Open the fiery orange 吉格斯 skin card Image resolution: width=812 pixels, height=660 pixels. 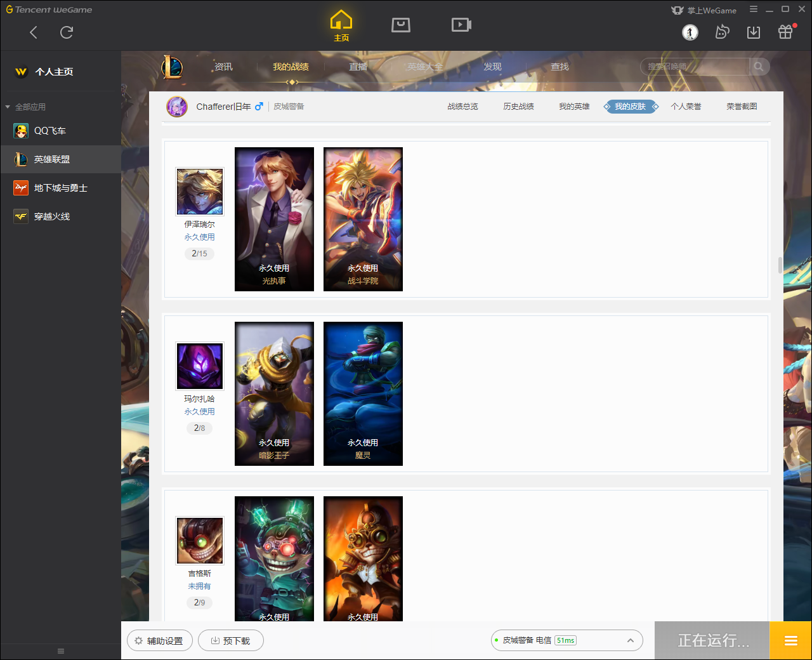[x=363, y=558]
